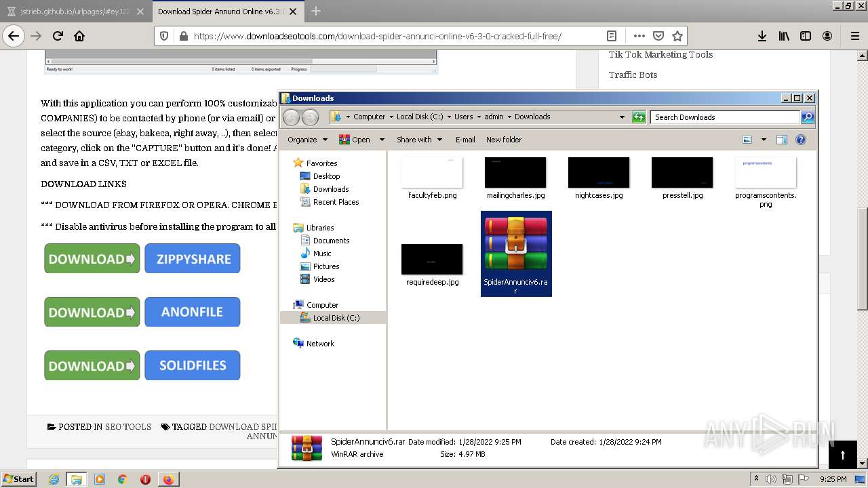
Task: Open Tik Tok Marketing Tools link
Action: [x=660, y=55]
